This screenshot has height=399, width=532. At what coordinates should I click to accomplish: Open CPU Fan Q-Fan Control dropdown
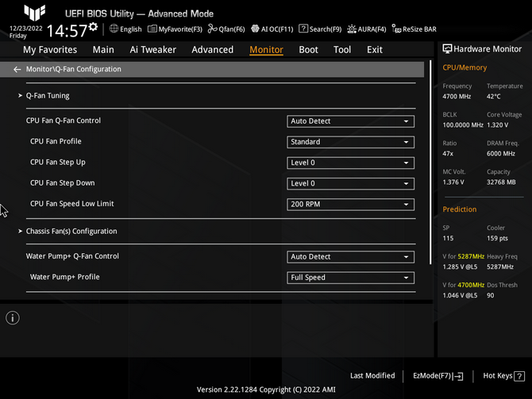coord(350,121)
